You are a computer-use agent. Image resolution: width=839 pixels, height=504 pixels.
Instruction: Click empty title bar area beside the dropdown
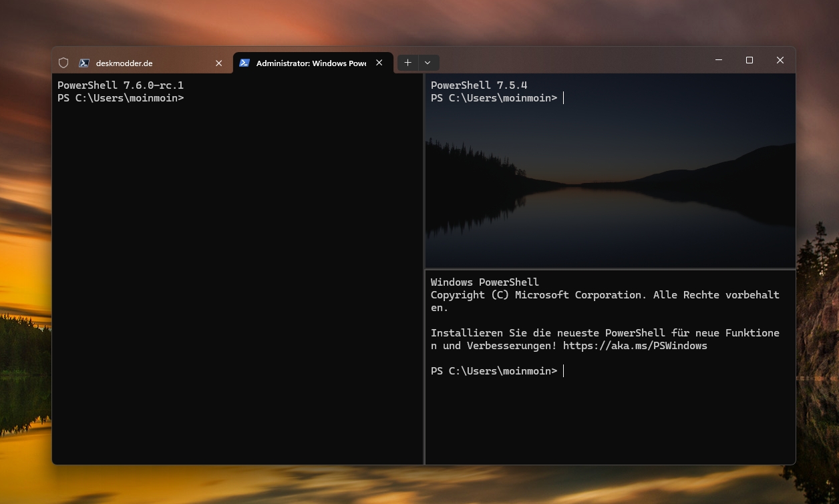pos(568,60)
